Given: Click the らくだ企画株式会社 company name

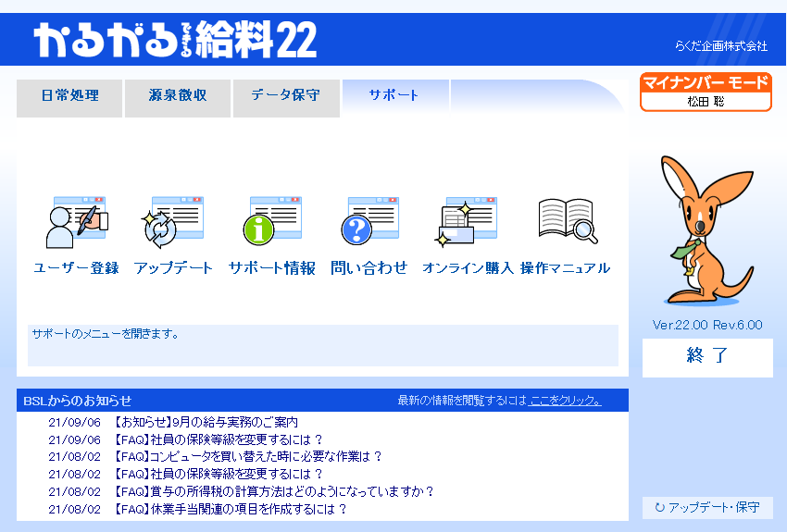Looking at the screenshot, I should point(720,46).
